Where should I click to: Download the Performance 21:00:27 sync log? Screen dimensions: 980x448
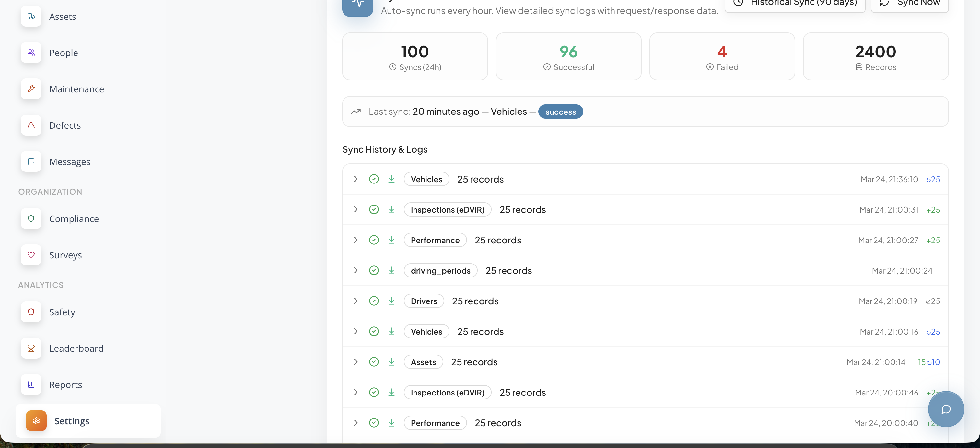coord(391,240)
